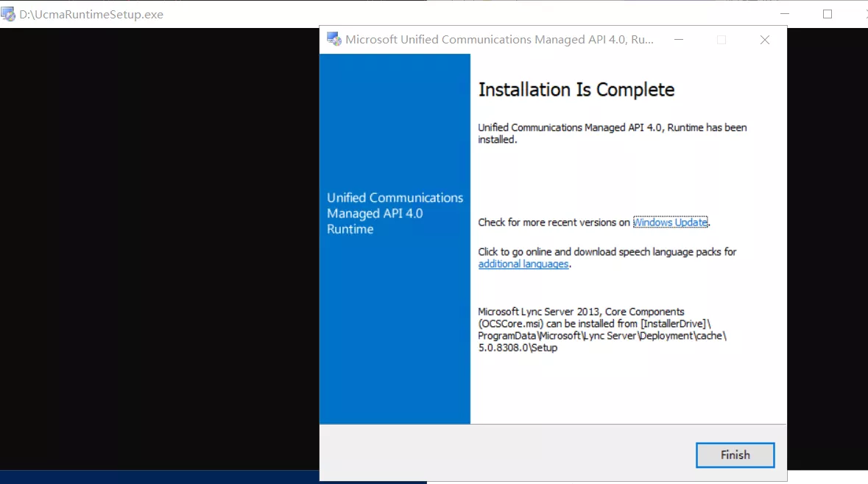Screen dimensions: 868x484
Task: Click the console window icon beside D:\UcmaRuntimeSetup.exe
Action: click(8, 14)
